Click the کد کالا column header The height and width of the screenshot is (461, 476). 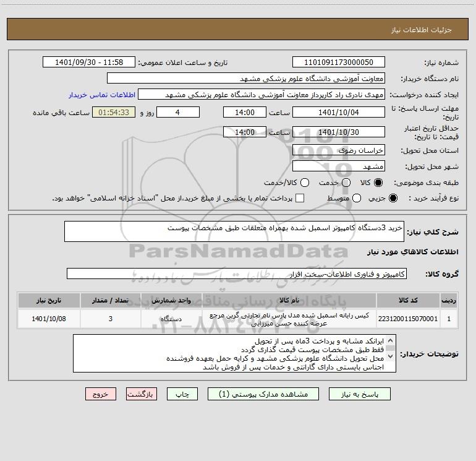408,300
